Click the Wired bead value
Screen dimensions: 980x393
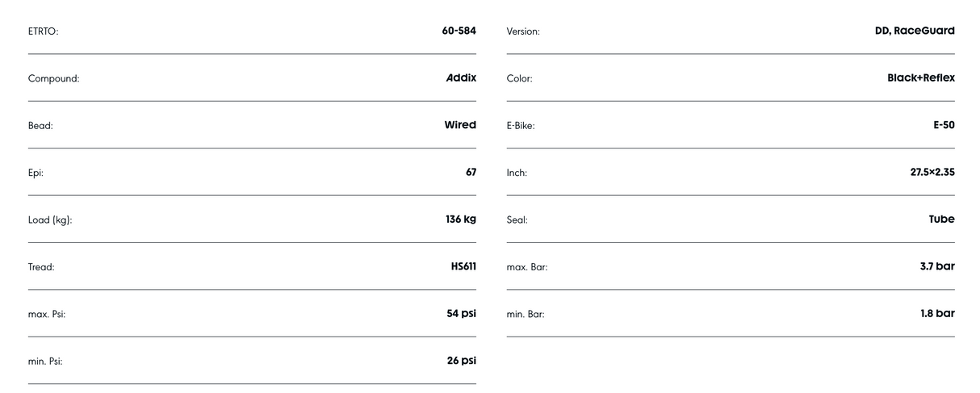pyautogui.click(x=460, y=125)
